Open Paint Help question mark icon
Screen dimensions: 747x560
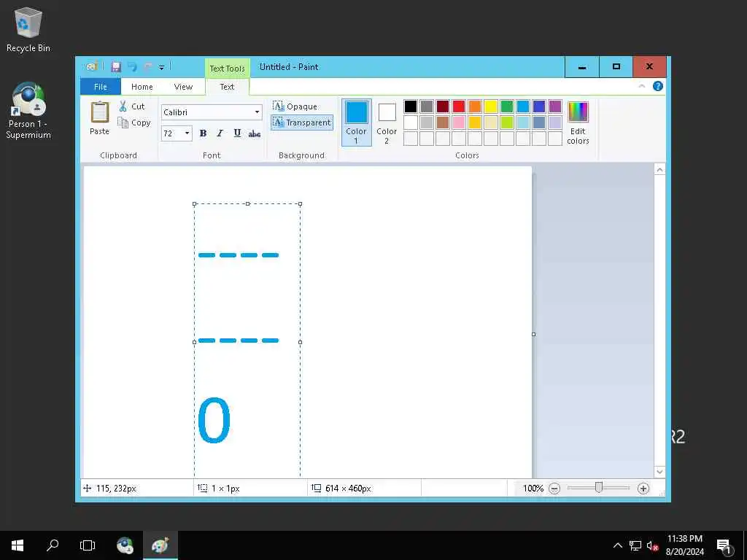[x=658, y=86]
